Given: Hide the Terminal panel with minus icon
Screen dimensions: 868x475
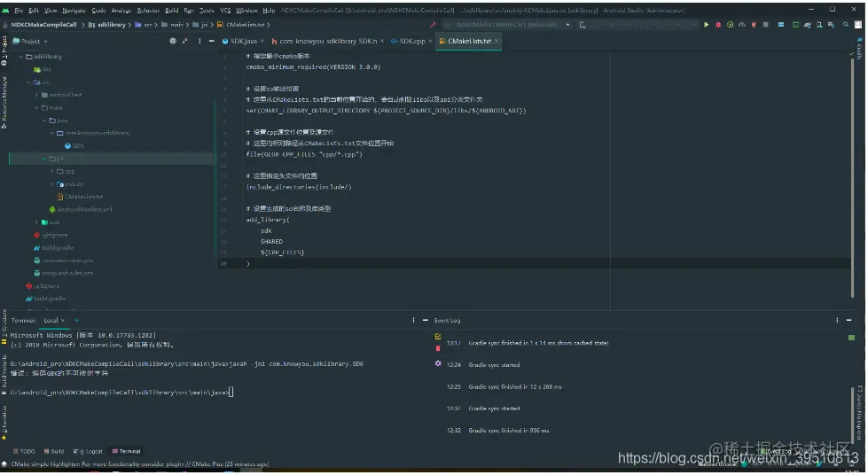Looking at the screenshot, I should (426, 320).
